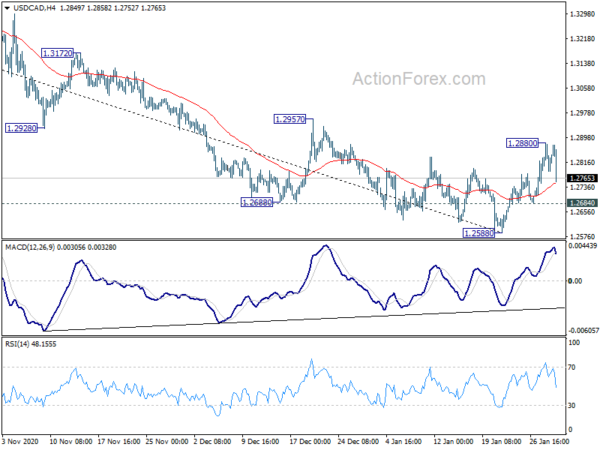Click the RSI 70 level label

(x=572, y=367)
